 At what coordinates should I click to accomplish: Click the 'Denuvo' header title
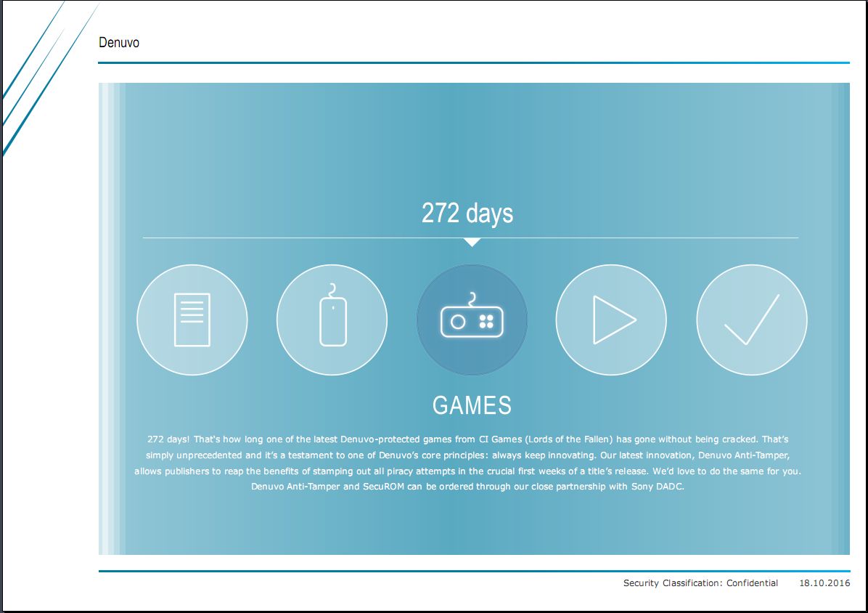pos(119,43)
